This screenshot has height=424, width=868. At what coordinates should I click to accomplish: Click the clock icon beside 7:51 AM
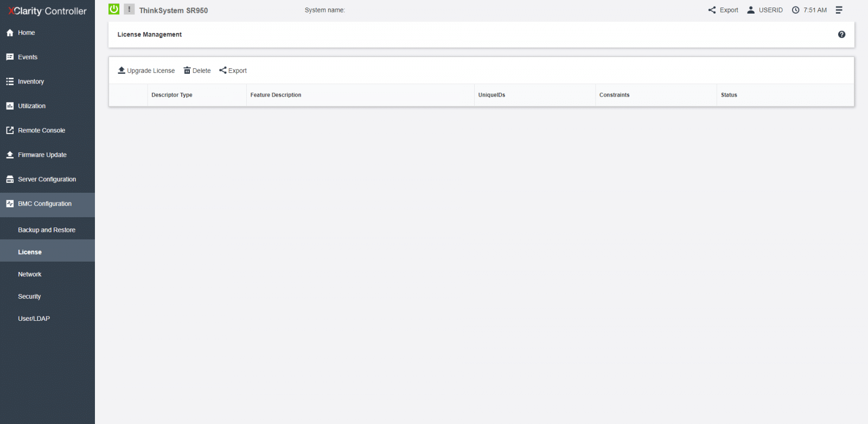click(796, 10)
